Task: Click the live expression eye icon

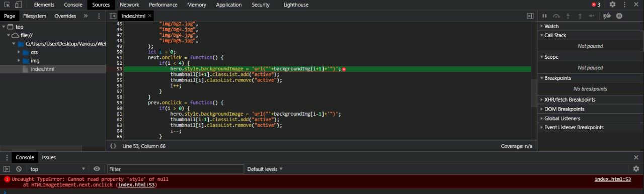Action: pos(97,169)
